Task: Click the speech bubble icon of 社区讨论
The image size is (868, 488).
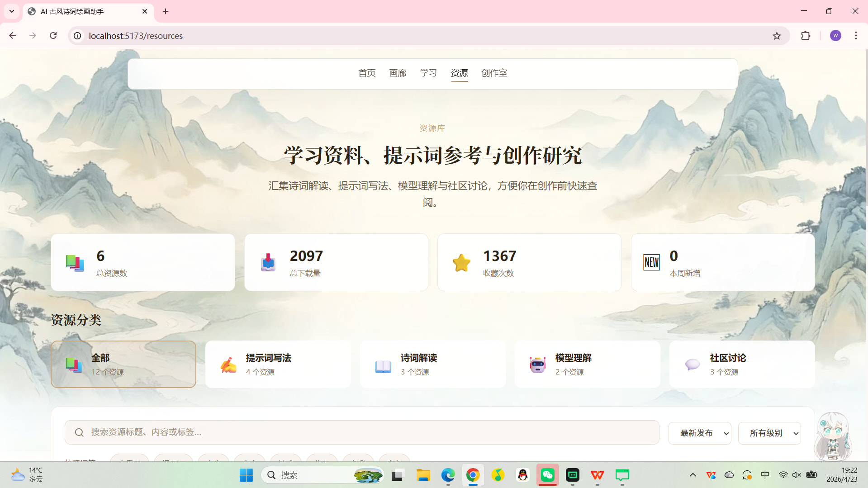Action: (x=693, y=365)
